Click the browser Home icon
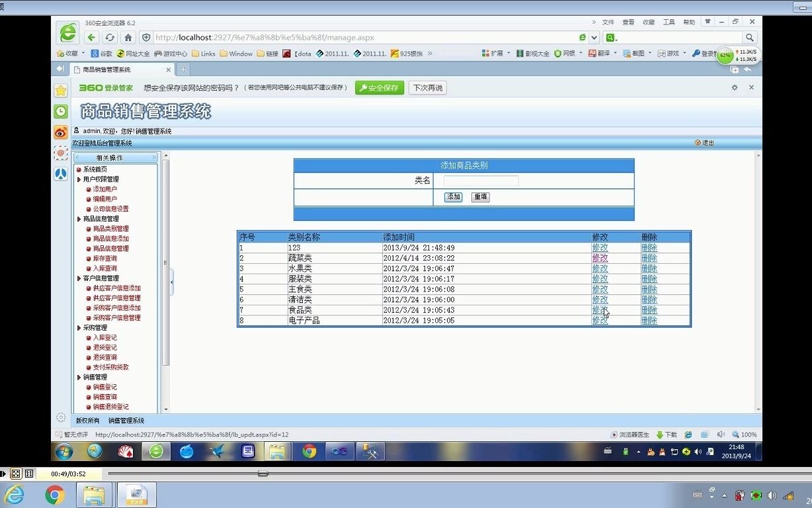 coord(128,38)
